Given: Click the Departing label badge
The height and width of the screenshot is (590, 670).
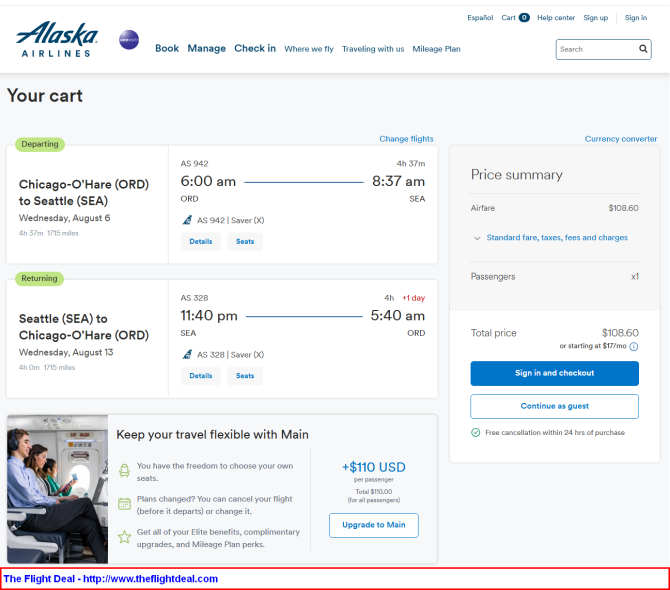Looking at the screenshot, I should point(40,144).
